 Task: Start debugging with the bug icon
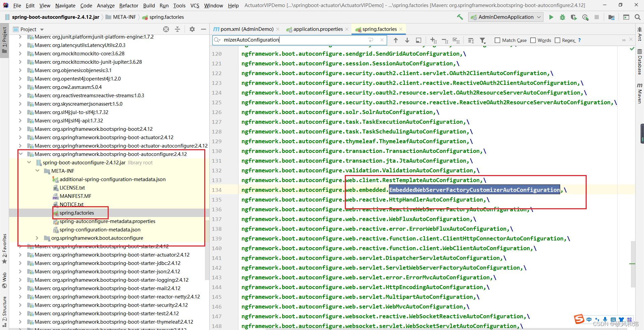[x=562, y=17]
